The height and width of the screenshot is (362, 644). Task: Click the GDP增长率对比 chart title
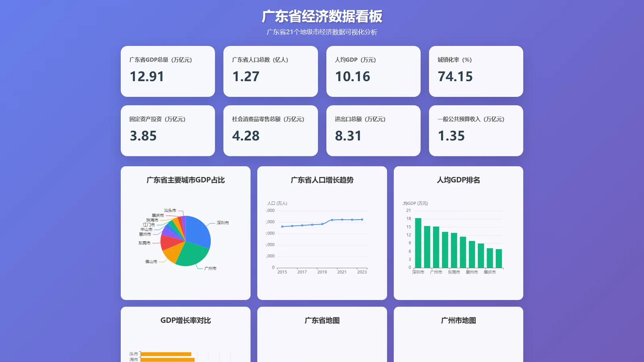[x=186, y=321]
